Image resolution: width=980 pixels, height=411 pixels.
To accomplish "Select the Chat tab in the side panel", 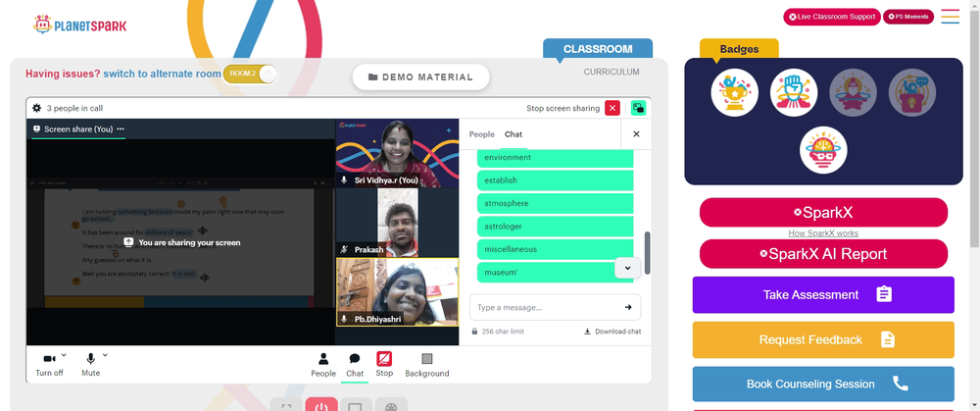I will click(x=514, y=134).
